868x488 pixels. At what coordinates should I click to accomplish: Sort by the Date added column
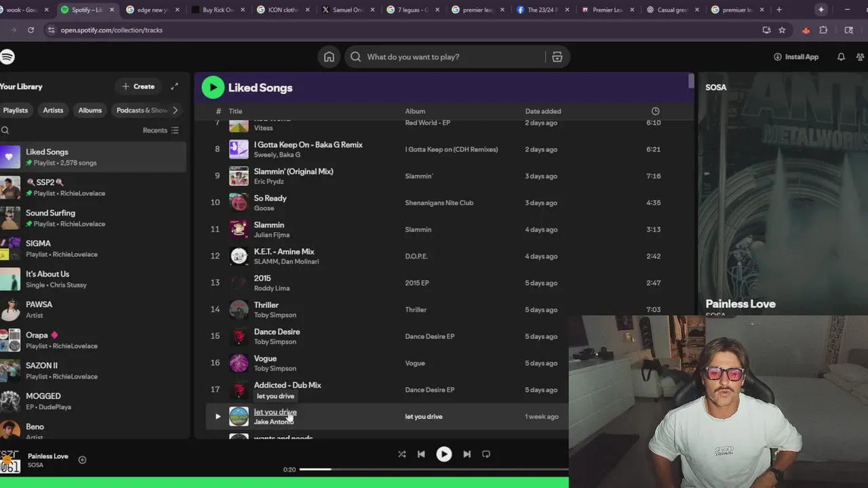pos(542,111)
